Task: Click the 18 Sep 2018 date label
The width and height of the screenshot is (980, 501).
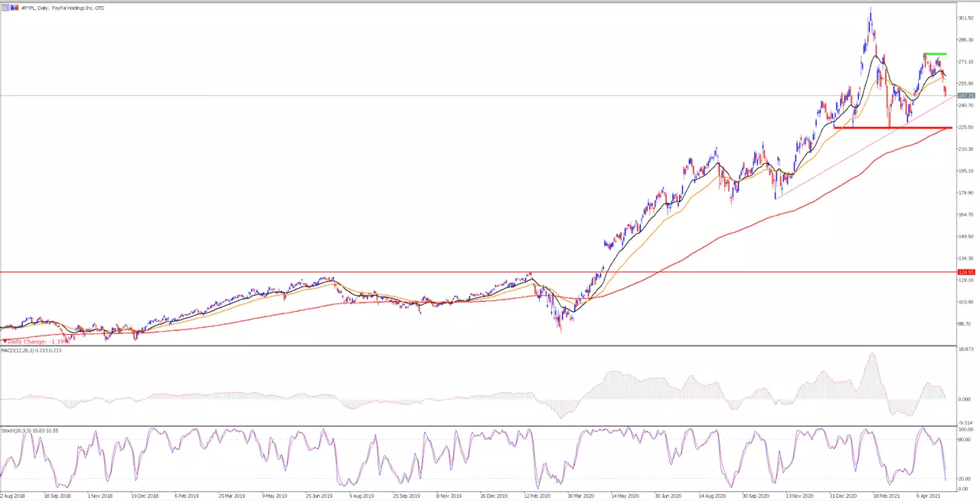Action: 60,496
